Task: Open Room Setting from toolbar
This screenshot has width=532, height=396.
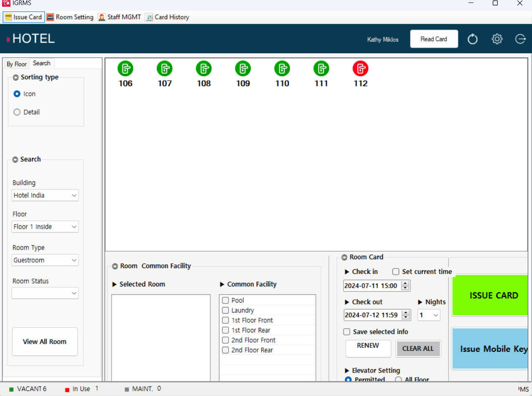Action: [70, 17]
